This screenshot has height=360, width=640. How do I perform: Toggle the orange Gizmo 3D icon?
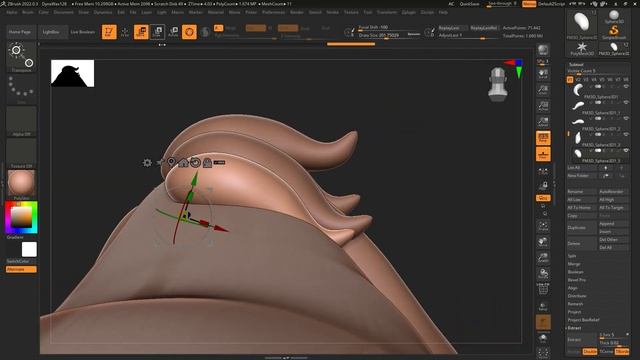pos(189,32)
